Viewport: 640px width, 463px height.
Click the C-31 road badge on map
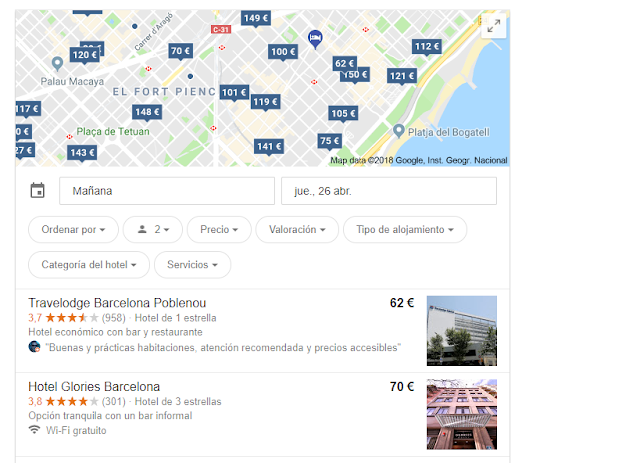coord(221,29)
